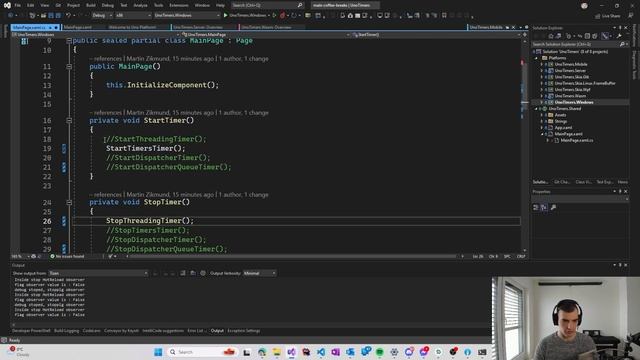Open the UnoTimers.Windows startup project dropdown
The image size is (640, 360).
click(x=187, y=15)
